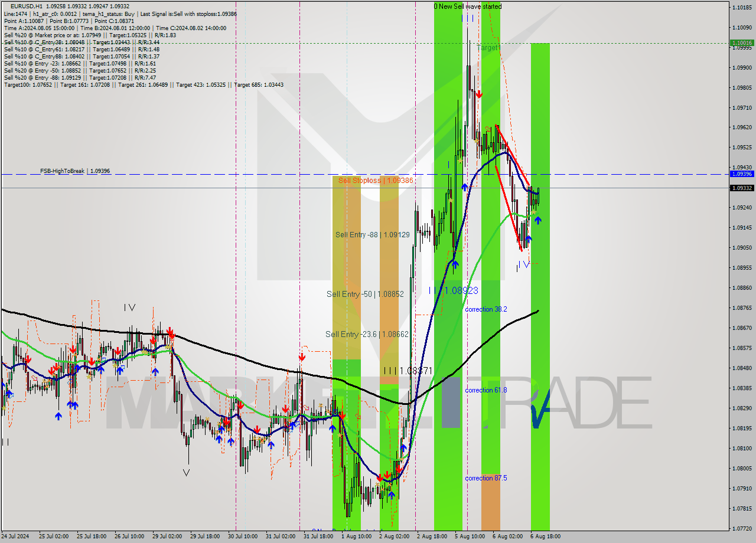Click the Target100: 1.07652 targets line

click(x=144, y=84)
